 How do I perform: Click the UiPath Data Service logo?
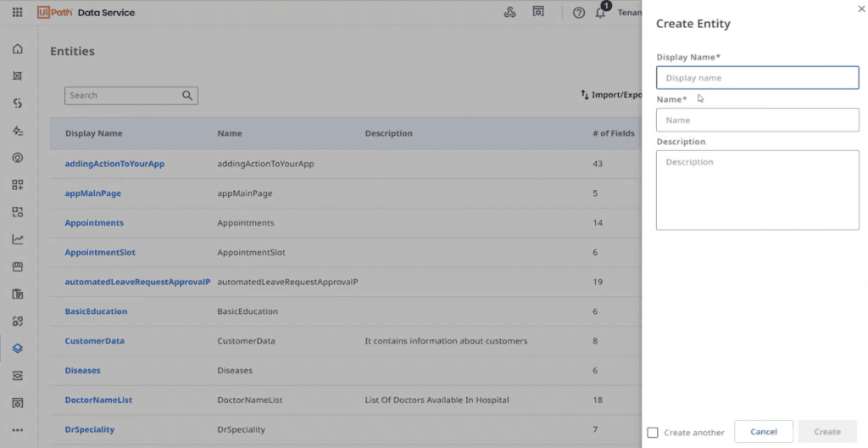coord(86,12)
